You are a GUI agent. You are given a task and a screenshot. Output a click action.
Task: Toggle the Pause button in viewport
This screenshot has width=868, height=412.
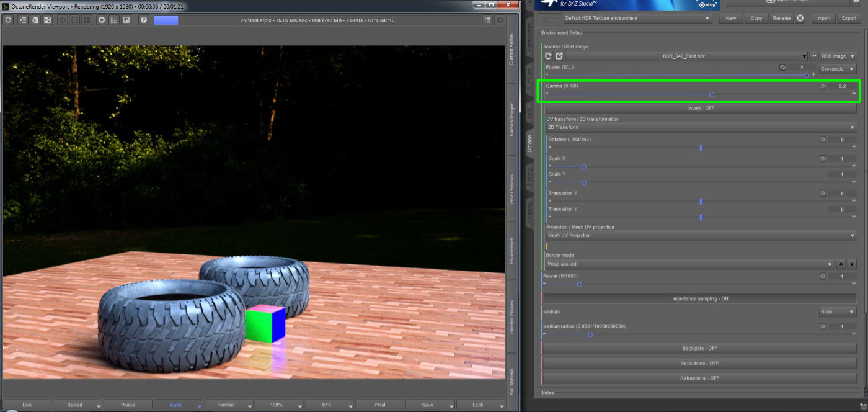pyautogui.click(x=128, y=405)
